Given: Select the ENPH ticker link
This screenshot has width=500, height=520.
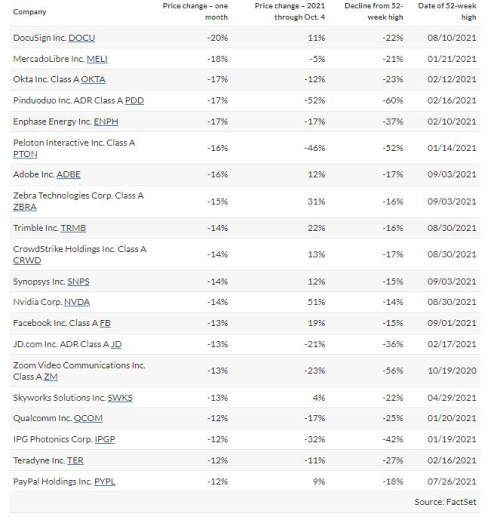Looking at the screenshot, I should (x=106, y=122).
